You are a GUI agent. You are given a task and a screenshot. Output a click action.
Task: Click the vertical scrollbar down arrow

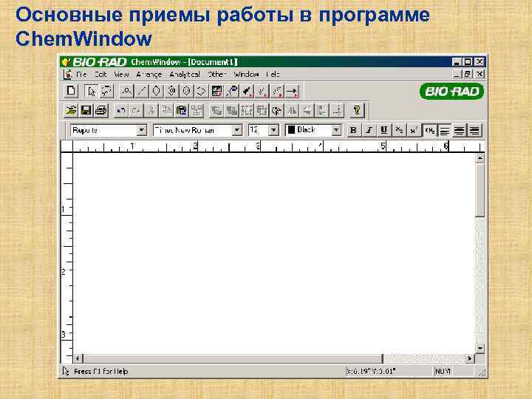click(x=480, y=349)
